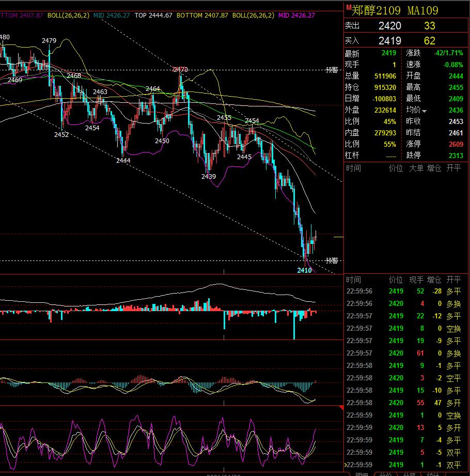
Task: Select the 涨停 value 2609
Action: coord(456,144)
